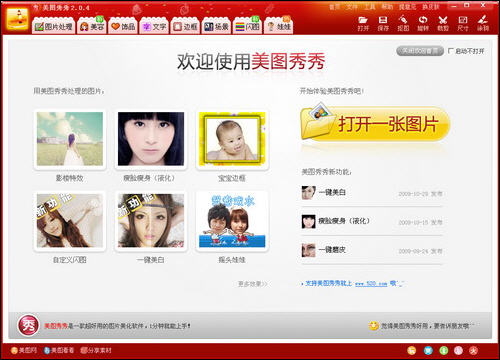Click the tell-friends text beside the smiley

427,326
